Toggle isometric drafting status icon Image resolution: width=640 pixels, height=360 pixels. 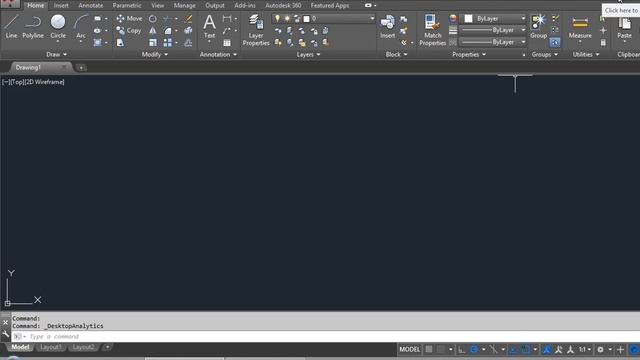click(x=493, y=349)
